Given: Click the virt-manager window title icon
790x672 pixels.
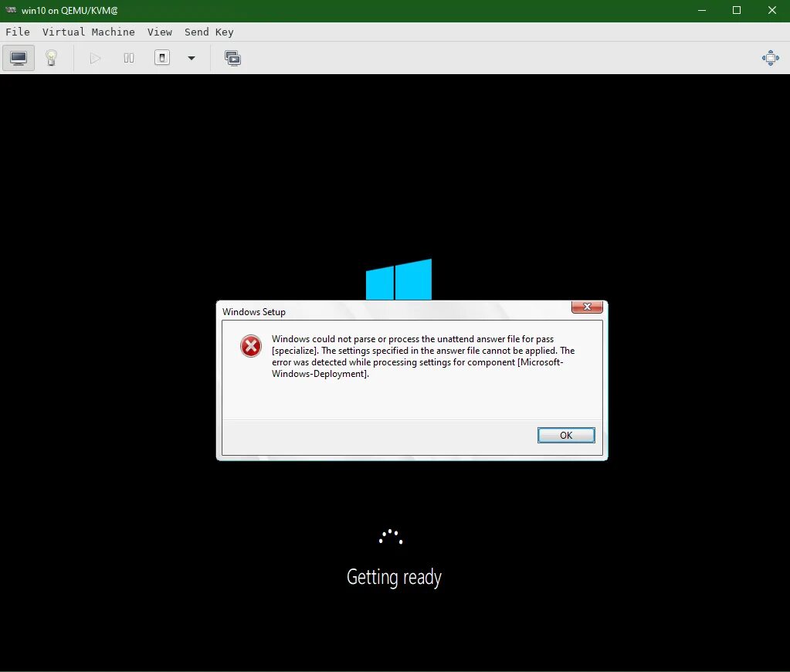Looking at the screenshot, I should [x=11, y=10].
